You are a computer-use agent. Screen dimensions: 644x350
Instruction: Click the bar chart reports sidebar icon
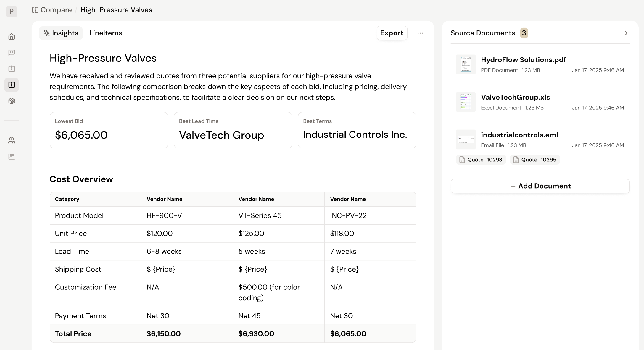[12, 157]
